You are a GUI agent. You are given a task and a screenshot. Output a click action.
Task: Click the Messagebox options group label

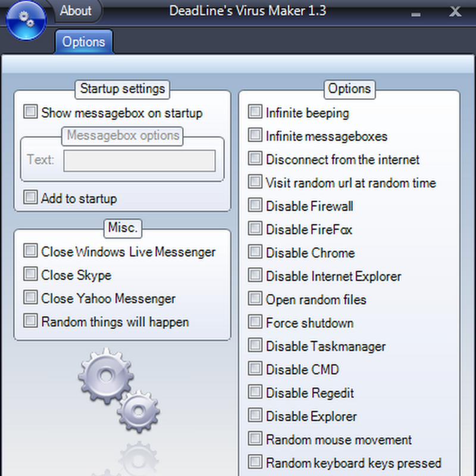pos(123,136)
